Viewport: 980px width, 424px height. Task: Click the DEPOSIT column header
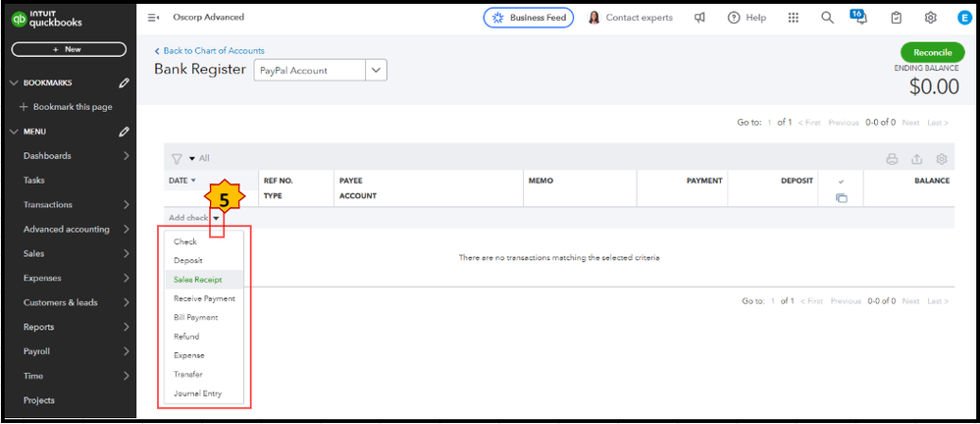tap(797, 181)
